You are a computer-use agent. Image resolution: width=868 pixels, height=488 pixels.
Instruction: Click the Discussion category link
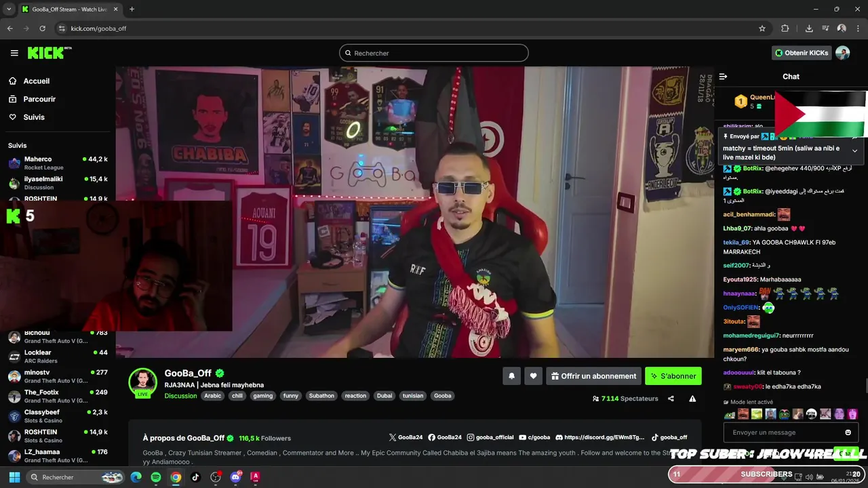click(180, 396)
